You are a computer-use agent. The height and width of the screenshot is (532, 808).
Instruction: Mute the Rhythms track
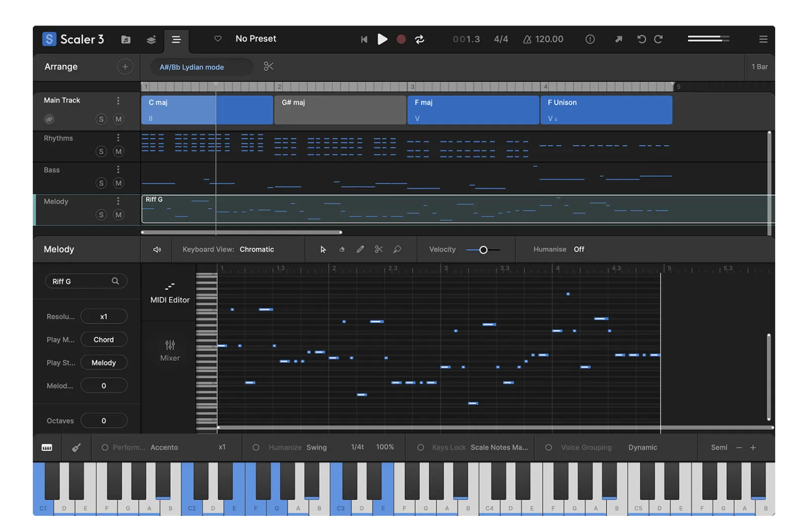(x=118, y=151)
